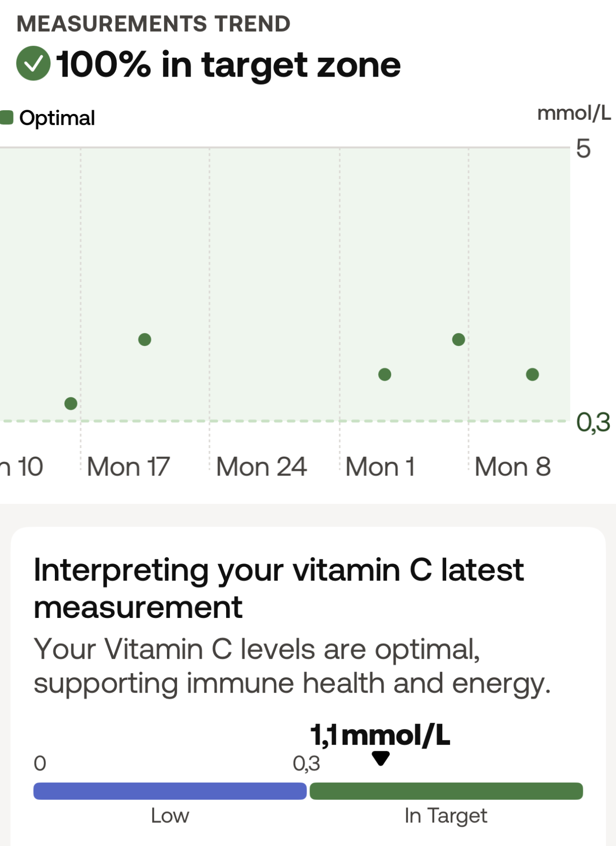Viewport: 616px width, 846px height.
Task: Select the Mon 1 date label
Action: click(x=380, y=467)
